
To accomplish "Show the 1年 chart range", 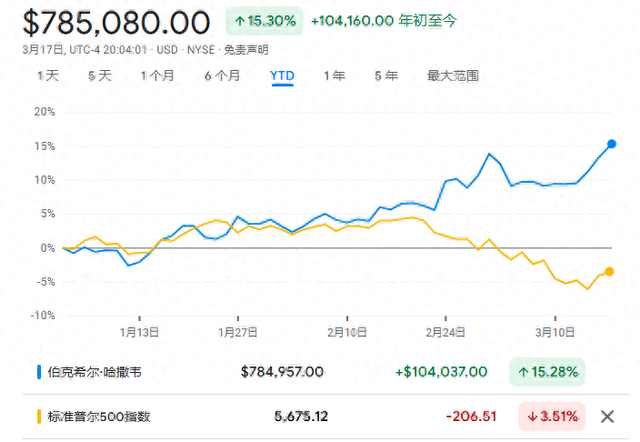I will coord(334,75).
